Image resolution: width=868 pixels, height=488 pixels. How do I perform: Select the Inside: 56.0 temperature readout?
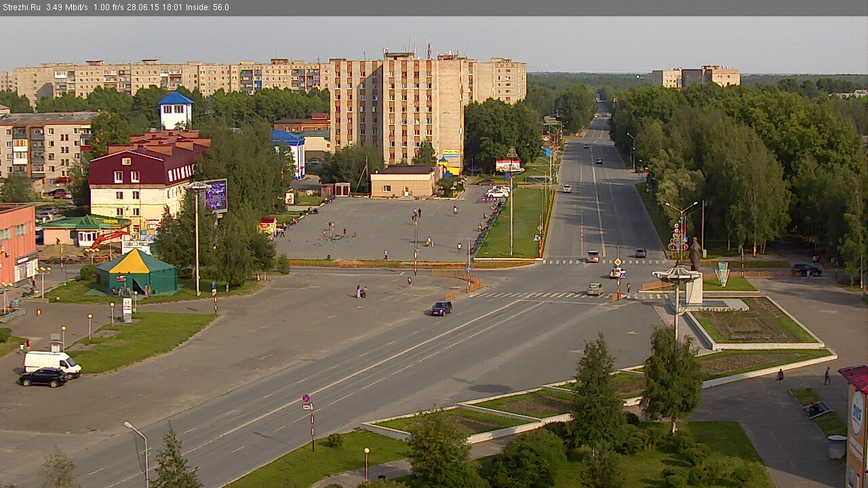click(x=208, y=7)
